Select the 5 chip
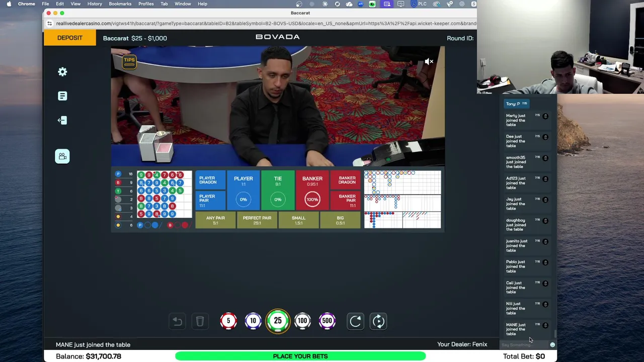Screen dimensions: 644x362 coord(228,321)
